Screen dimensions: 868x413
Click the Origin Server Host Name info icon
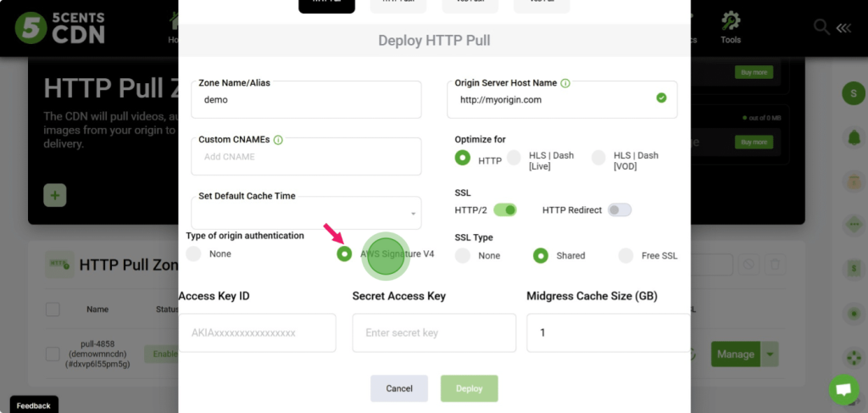coord(565,83)
